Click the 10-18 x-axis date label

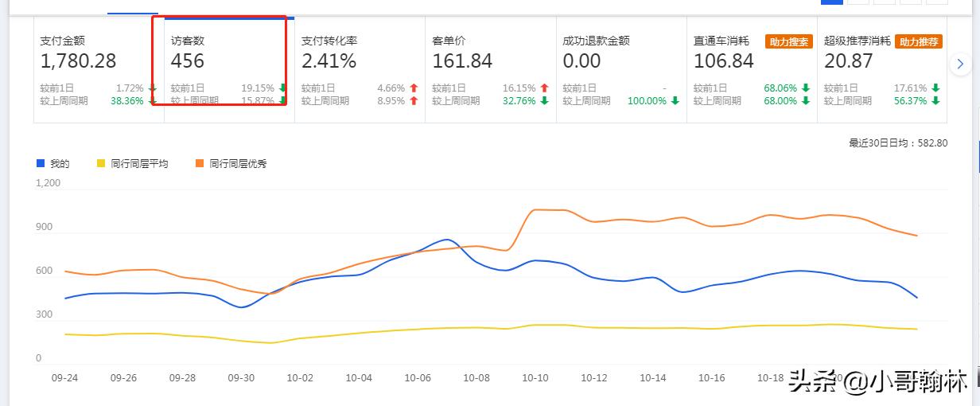[x=771, y=378]
